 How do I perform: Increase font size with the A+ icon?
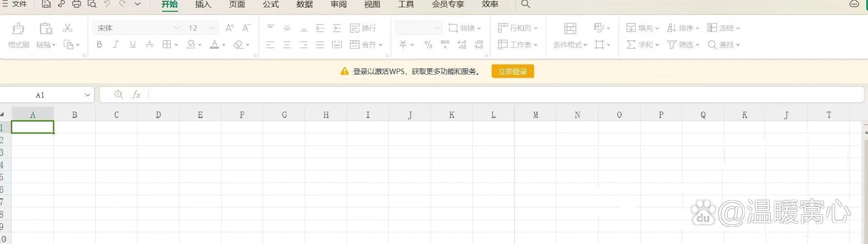point(230,28)
